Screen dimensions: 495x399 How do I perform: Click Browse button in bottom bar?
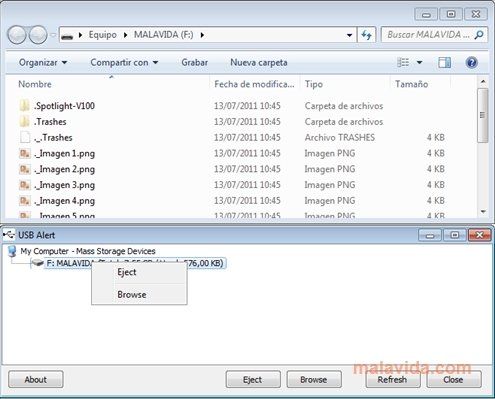(314, 379)
